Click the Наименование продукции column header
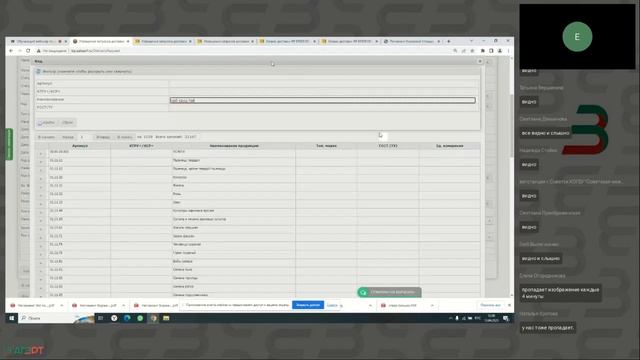Viewport: 640px width, 360px height. pyautogui.click(x=234, y=146)
